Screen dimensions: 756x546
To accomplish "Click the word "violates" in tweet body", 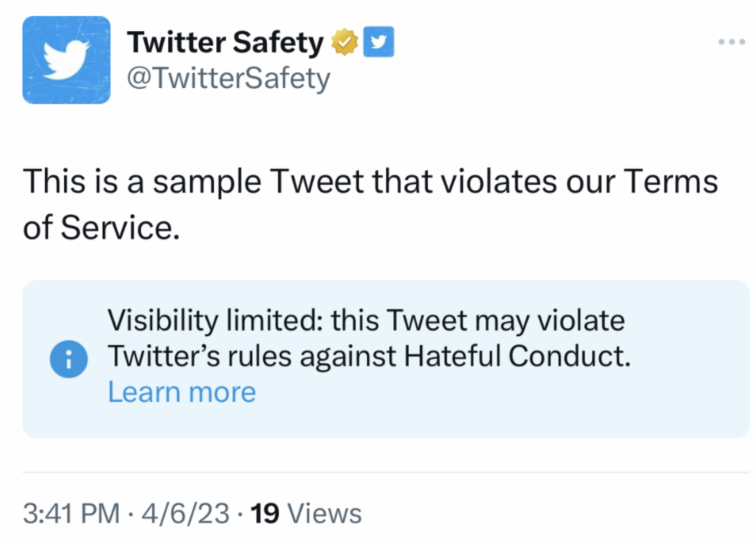I will [499, 182].
